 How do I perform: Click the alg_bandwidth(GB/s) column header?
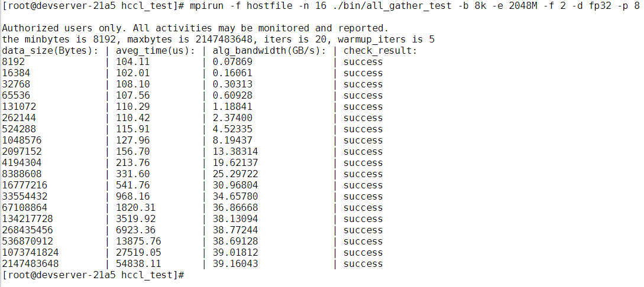click(270, 51)
